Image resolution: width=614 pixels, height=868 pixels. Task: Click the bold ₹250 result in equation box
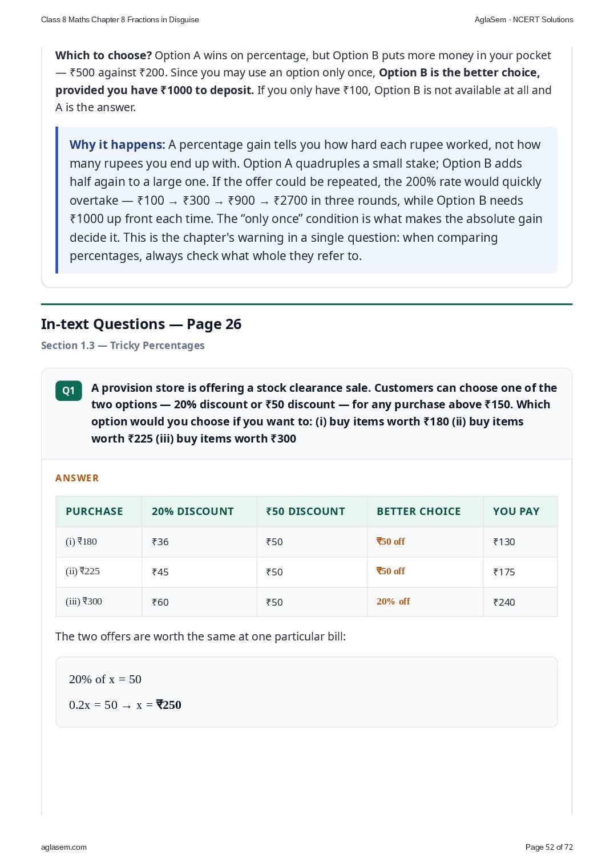(x=168, y=705)
